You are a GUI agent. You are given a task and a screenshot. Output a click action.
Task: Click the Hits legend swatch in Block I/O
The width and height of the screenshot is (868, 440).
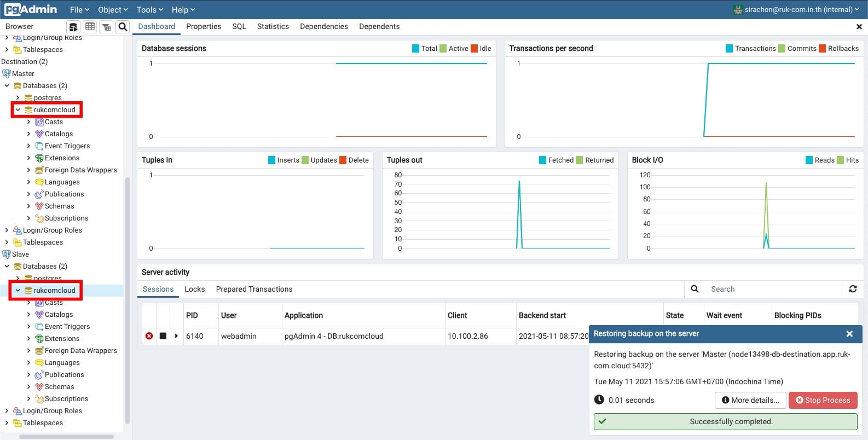click(x=840, y=160)
